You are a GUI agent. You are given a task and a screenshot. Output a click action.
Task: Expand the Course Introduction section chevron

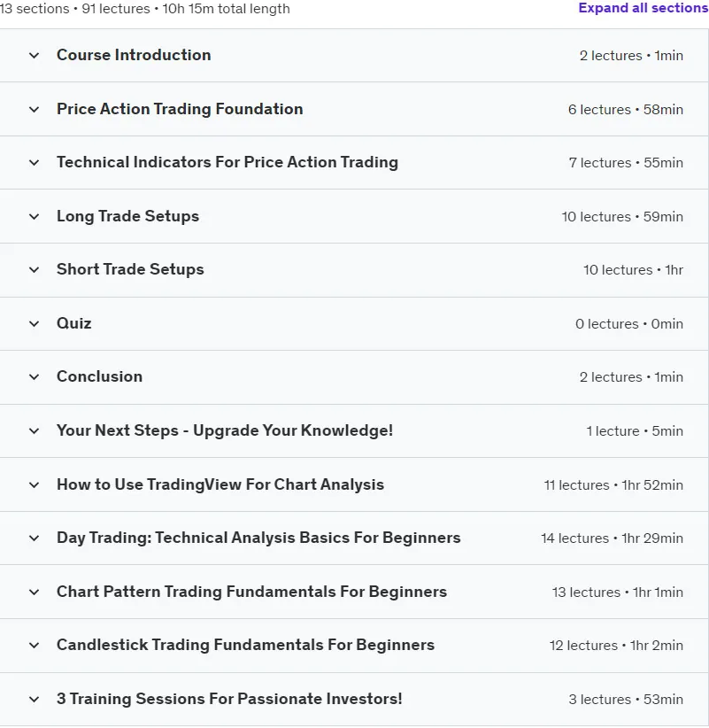[34, 56]
